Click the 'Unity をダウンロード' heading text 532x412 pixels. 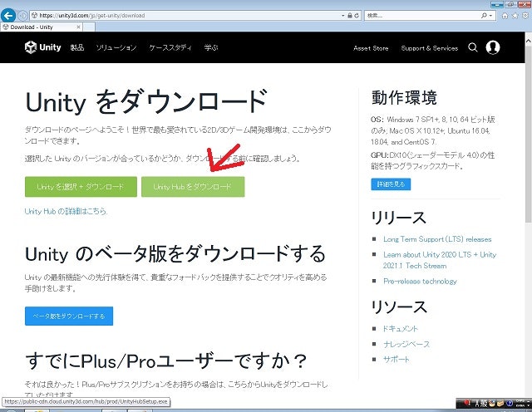146,101
